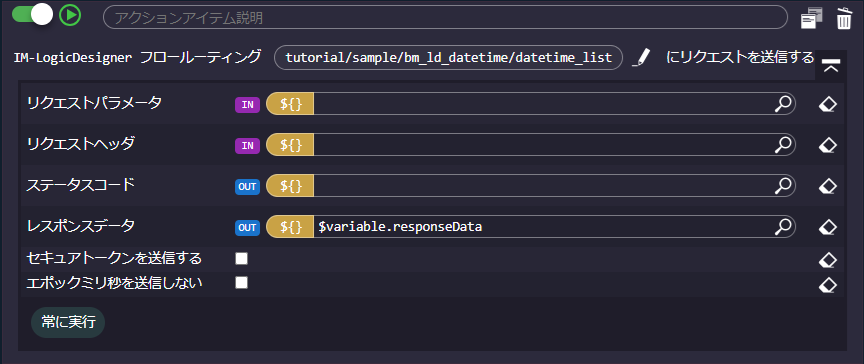Image resolution: width=864 pixels, height=364 pixels.
Task: Click the リクエストパラメータ label
Action: point(94,102)
